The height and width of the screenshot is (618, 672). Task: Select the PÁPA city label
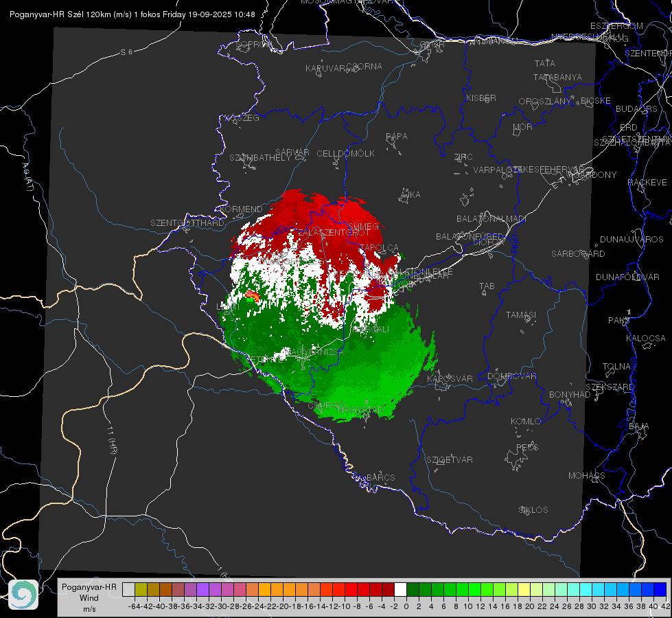click(397, 137)
